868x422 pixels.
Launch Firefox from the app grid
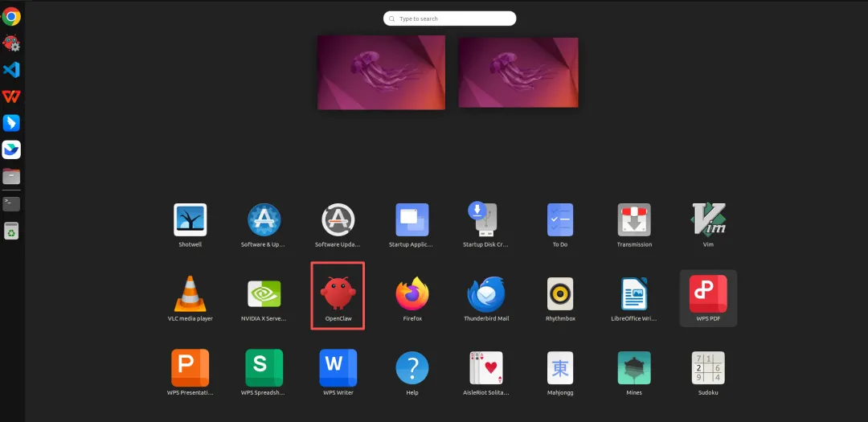pos(412,294)
